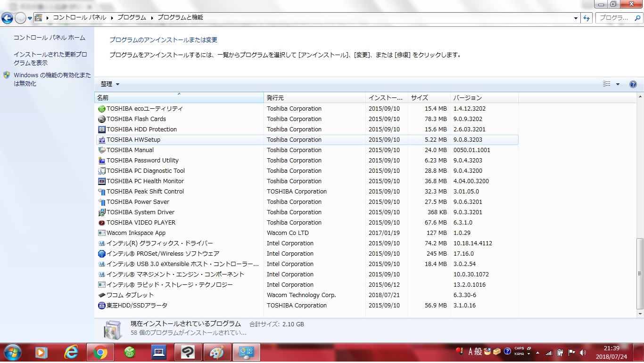
Task: Expand the 整理 dropdown menu
Action: click(x=110, y=84)
